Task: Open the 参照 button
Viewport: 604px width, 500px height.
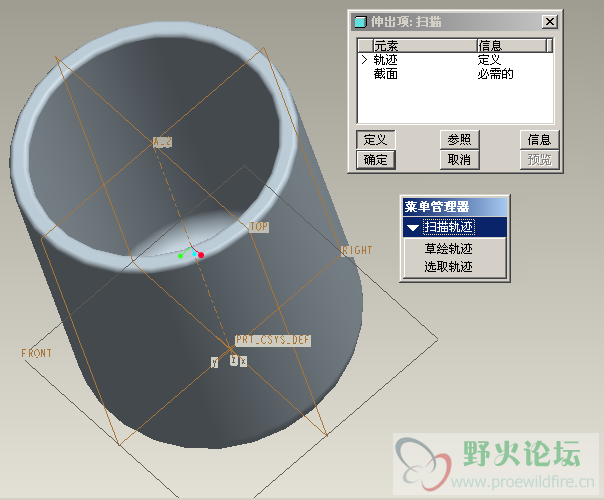Action: (x=460, y=139)
